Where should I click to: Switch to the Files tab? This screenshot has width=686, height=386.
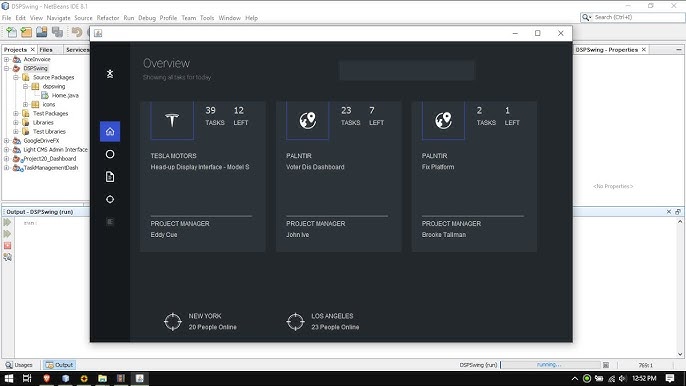(x=46, y=50)
